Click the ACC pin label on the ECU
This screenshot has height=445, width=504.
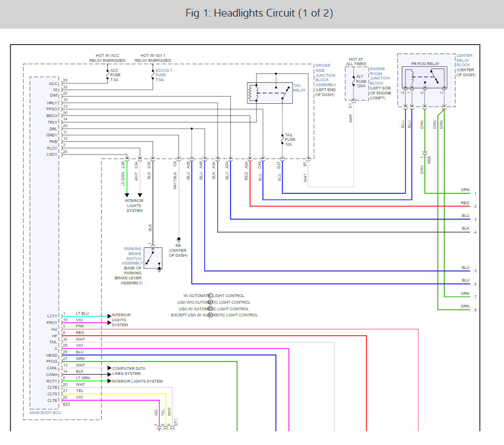[x=53, y=83]
